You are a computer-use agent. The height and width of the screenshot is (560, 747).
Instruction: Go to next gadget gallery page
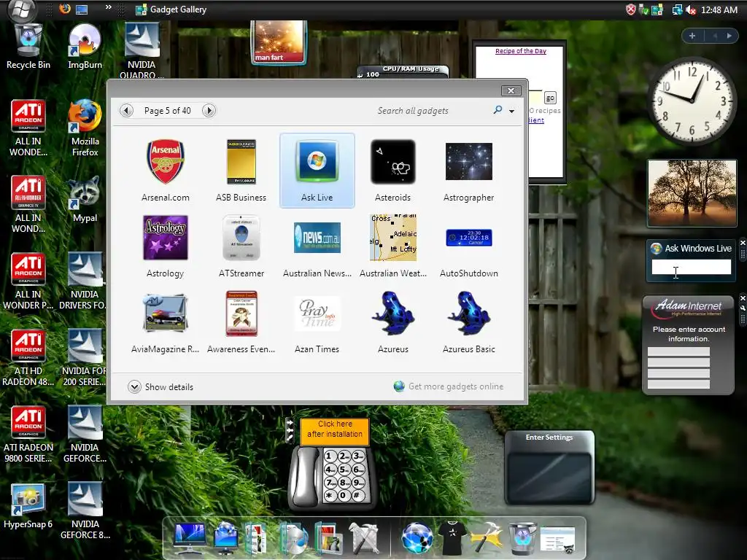coord(209,111)
